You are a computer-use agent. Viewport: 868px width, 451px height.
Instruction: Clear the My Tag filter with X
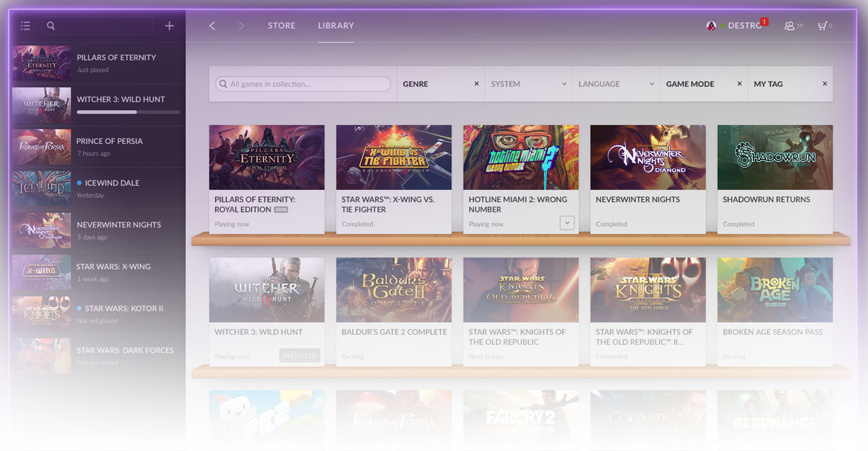825,84
